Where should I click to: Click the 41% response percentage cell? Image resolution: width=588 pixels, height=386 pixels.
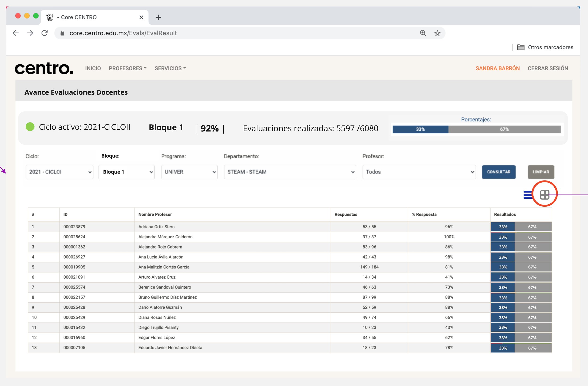click(x=449, y=277)
